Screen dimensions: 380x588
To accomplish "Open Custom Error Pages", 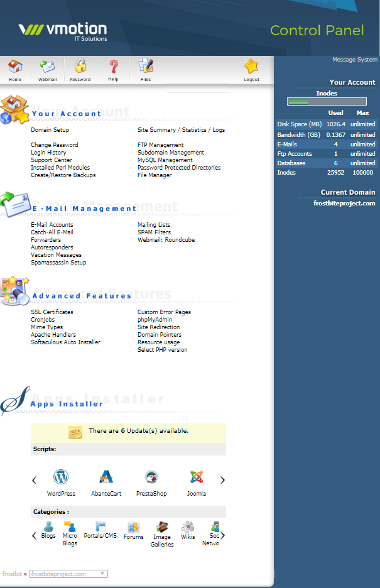I will tap(164, 312).
